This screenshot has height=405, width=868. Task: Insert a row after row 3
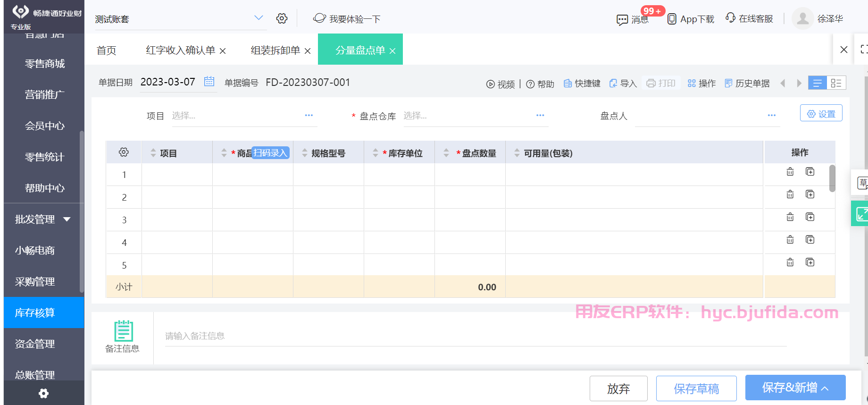[x=810, y=217]
